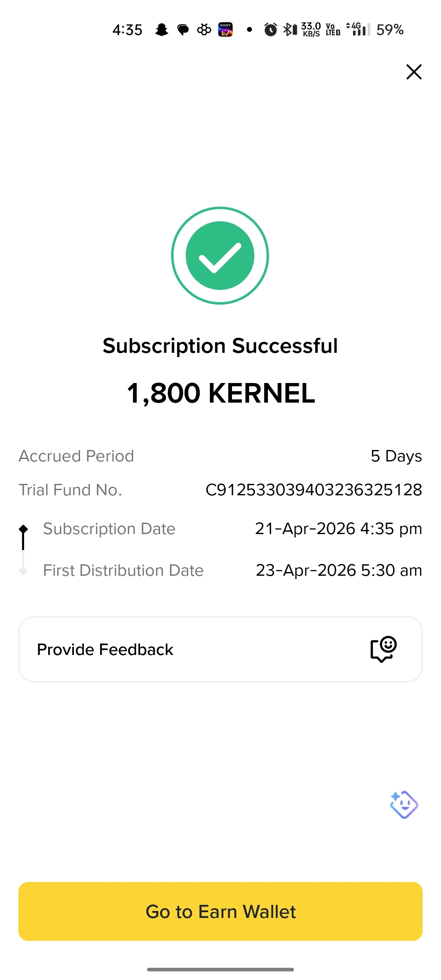Open the Provide Feedback card
The width and height of the screenshot is (441, 980).
220,649
